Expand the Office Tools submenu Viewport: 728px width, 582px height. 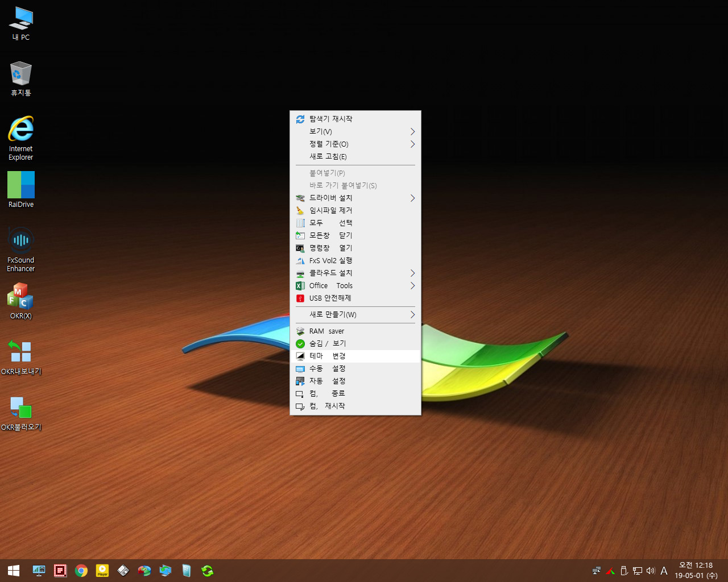[355, 285]
